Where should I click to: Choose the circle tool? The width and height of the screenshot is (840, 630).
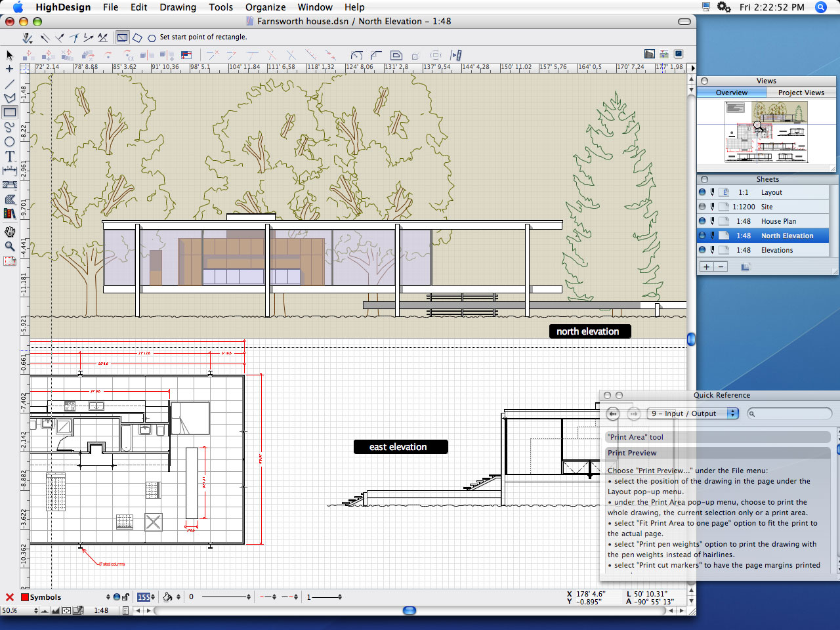tap(9, 141)
